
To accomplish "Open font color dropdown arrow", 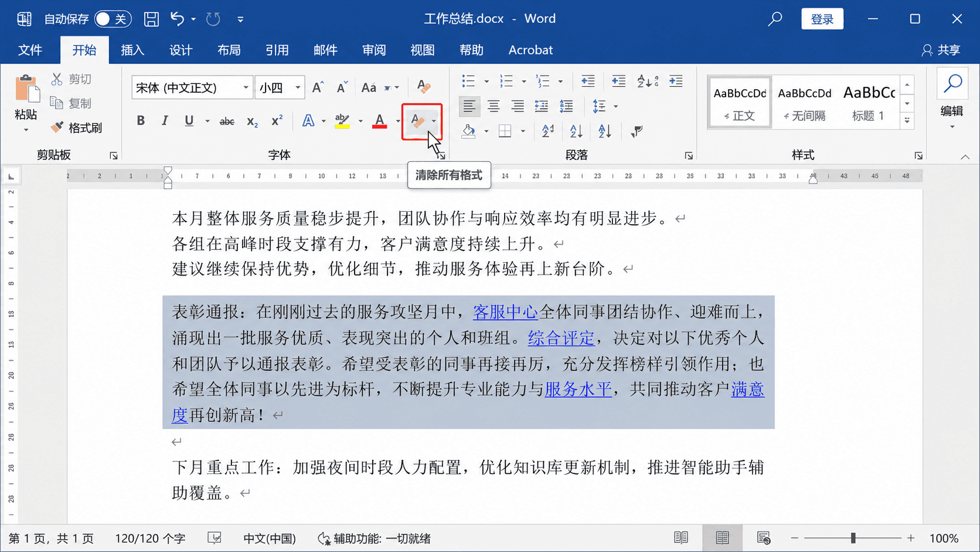I will [x=397, y=121].
